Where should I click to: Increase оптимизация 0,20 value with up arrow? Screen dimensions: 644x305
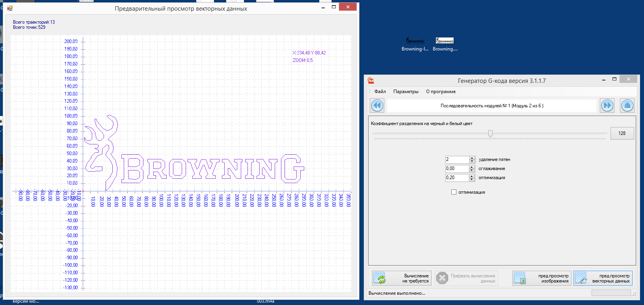point(472,176)
